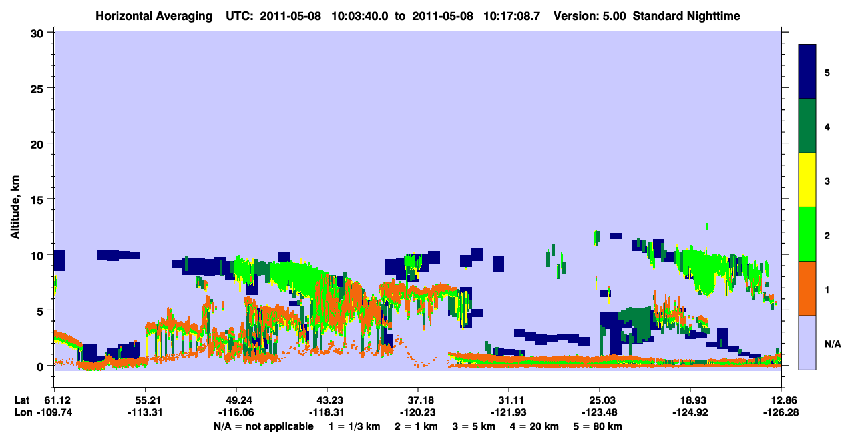Click longitude value -123.48
Viewport: 868px width, 445px height.
tap(600, 412)
